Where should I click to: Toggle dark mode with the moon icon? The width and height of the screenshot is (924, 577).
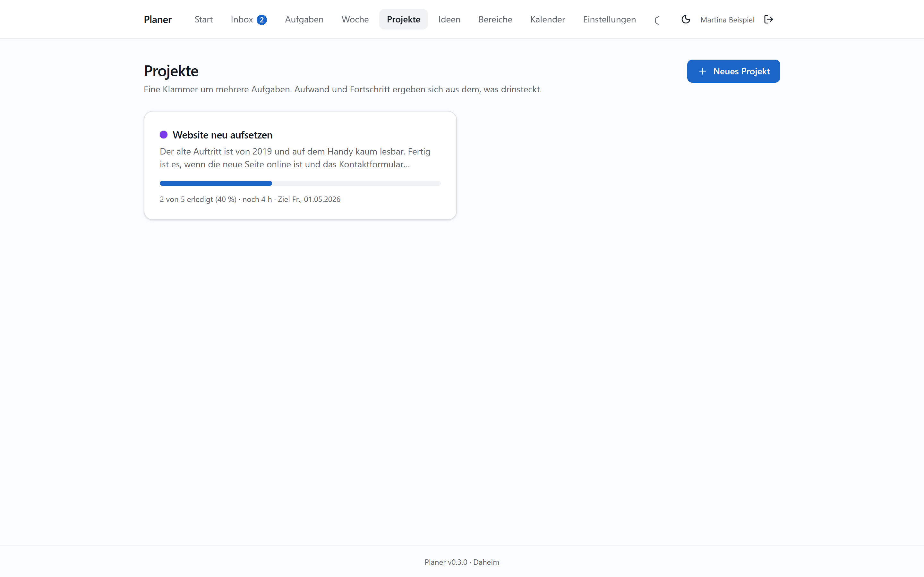(x=686, y=20)
